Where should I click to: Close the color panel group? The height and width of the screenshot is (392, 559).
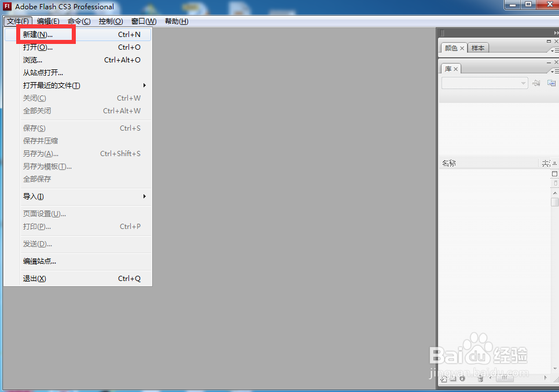point(556,41)
